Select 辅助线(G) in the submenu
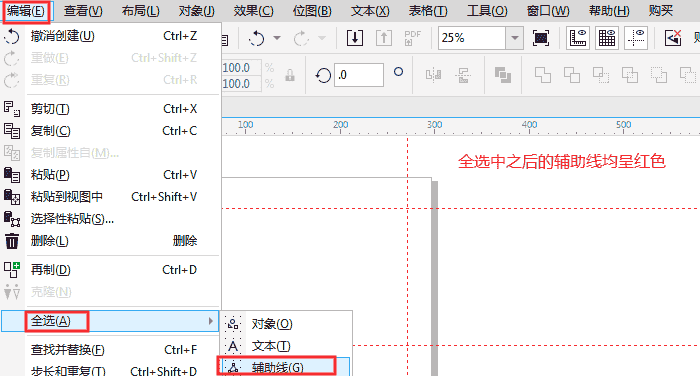This screenshot has width=700, height=376. coord(285,367)
